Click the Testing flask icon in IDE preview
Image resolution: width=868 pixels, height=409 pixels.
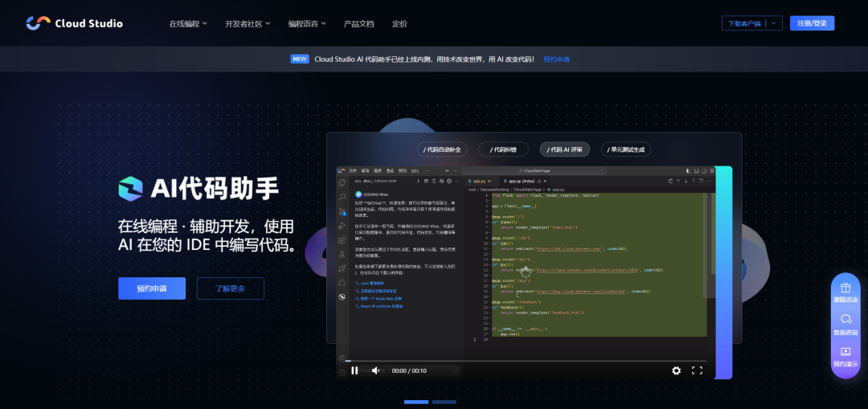pos(342,255)
